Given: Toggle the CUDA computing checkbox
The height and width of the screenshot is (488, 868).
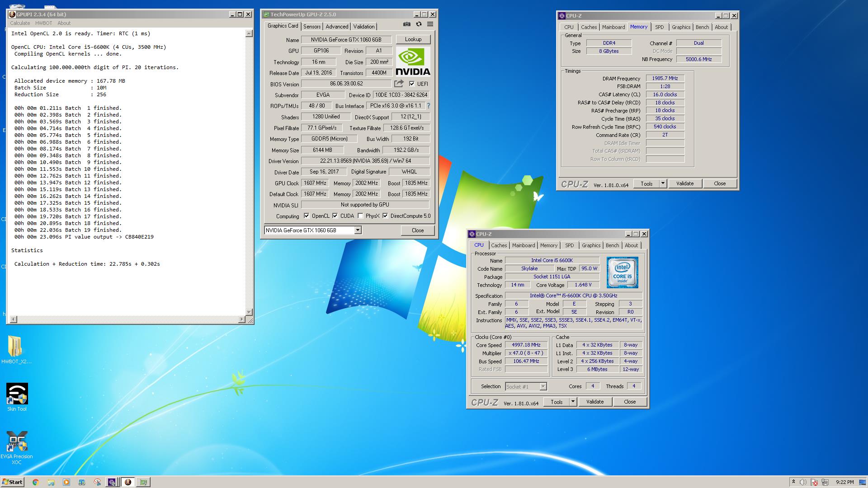Looking at the screenshot, I should pyautogui.click(x=335, y=216).
